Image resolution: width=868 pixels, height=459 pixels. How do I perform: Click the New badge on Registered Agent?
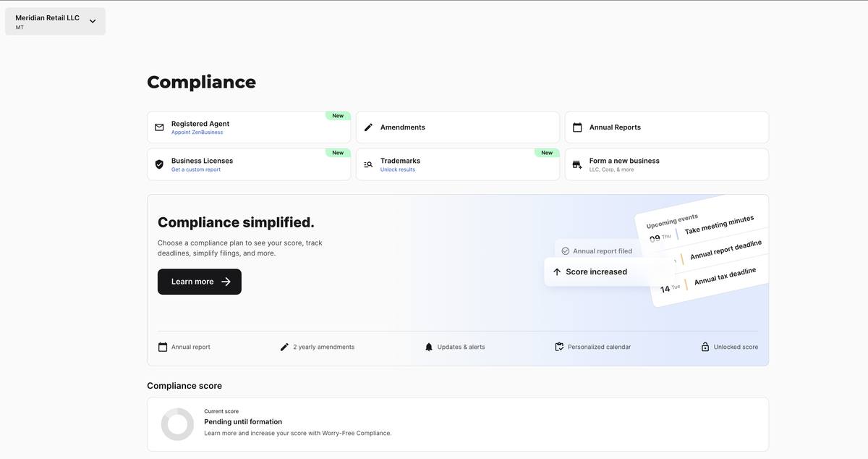[x=338, y=116]
